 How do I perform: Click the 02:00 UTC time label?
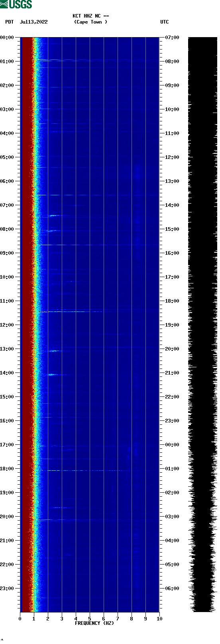[172, 493]
